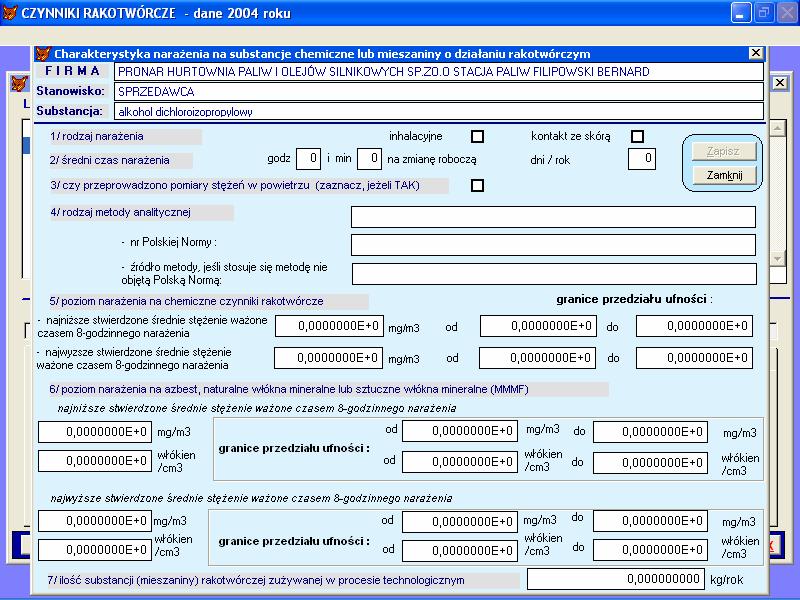Click najwyższe mg/m3 value field in section 6

(x=95, y=521)
